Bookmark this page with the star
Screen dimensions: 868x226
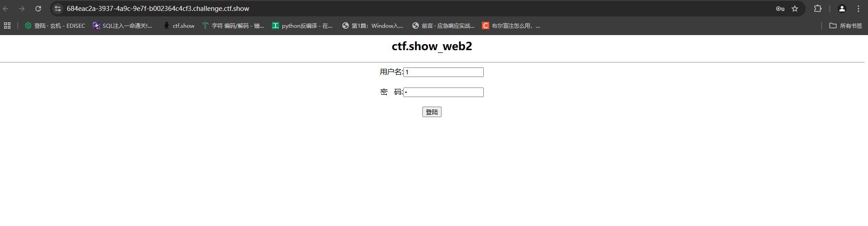point(795,9)
